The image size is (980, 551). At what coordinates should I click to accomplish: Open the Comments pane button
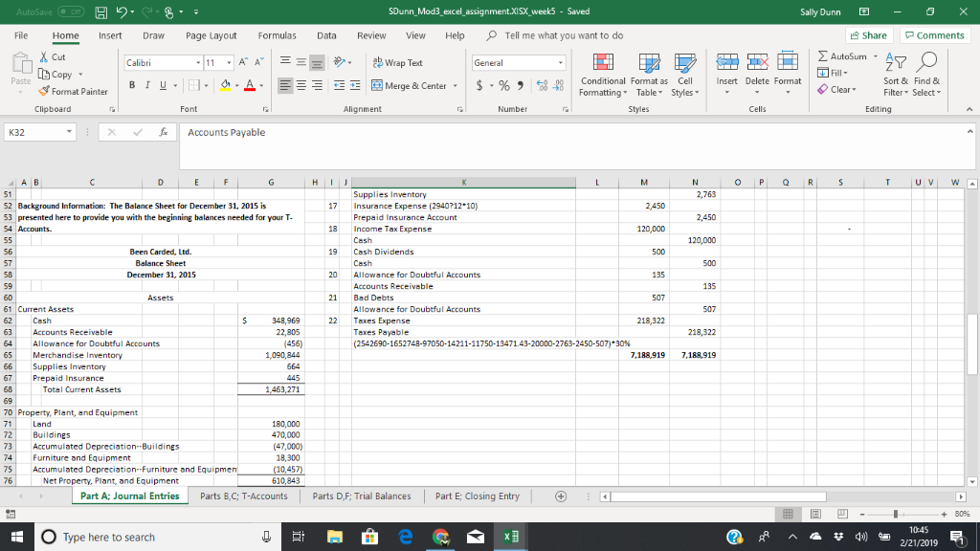point(934,35)
